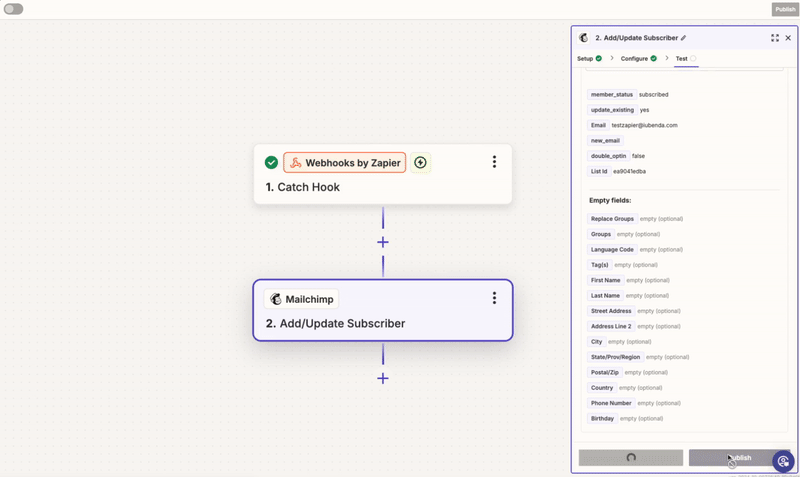Click the loading test button in footer
The height and width of the screenshot is (477, 800).
click(x=631, y=457)
